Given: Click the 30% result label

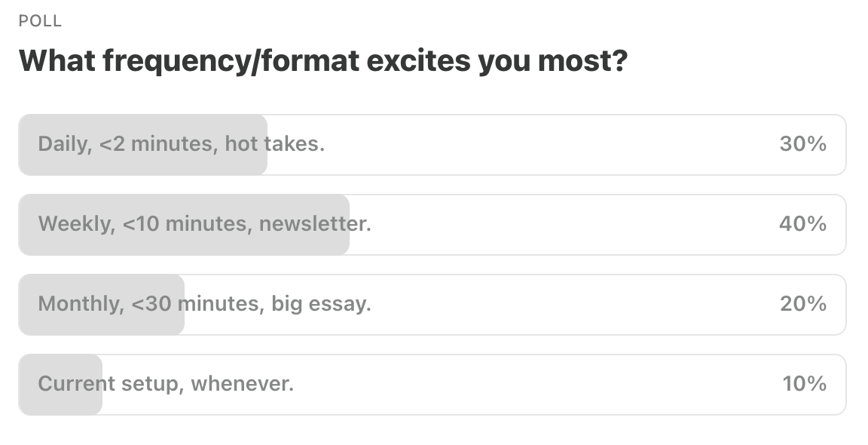Looking at the screenshot, I should tap(802, 144).
